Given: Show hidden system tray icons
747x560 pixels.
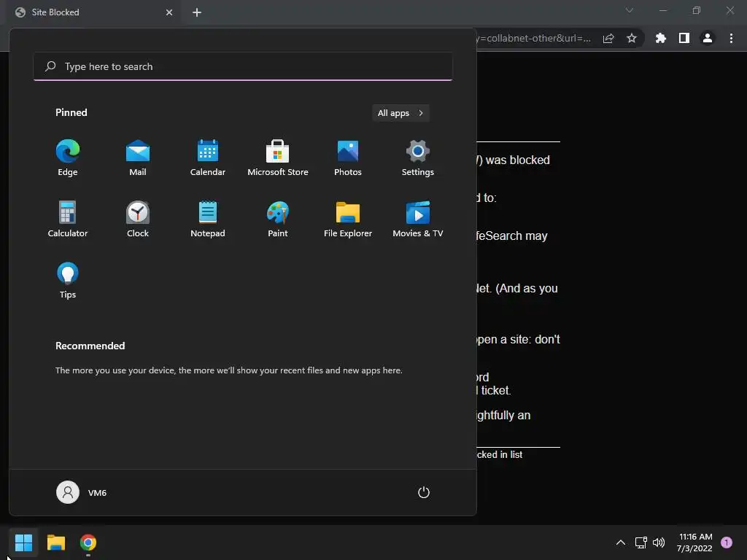Looking at the screenshot, I should point(621,542).
